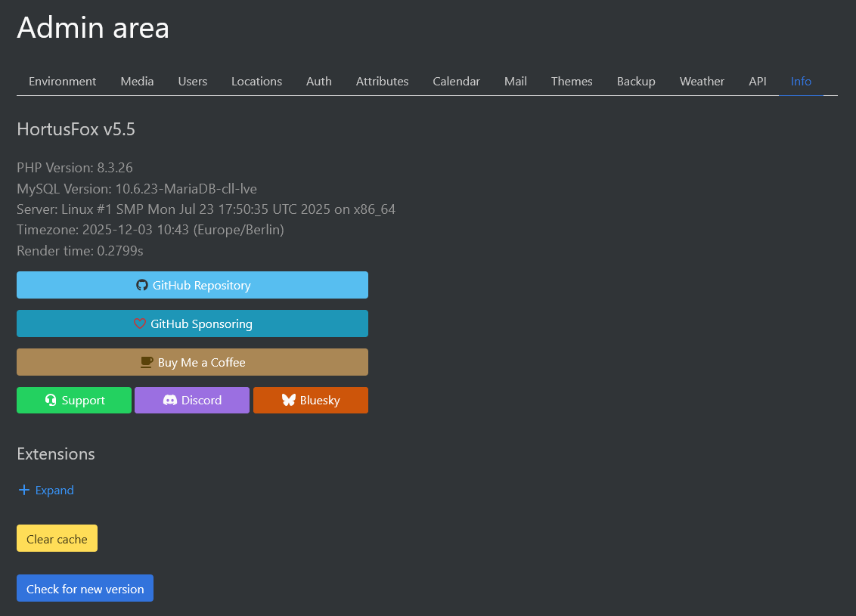Click the Discord logo icon
Image resolution: width=856 pixels, height=616 pixels.
172,400
